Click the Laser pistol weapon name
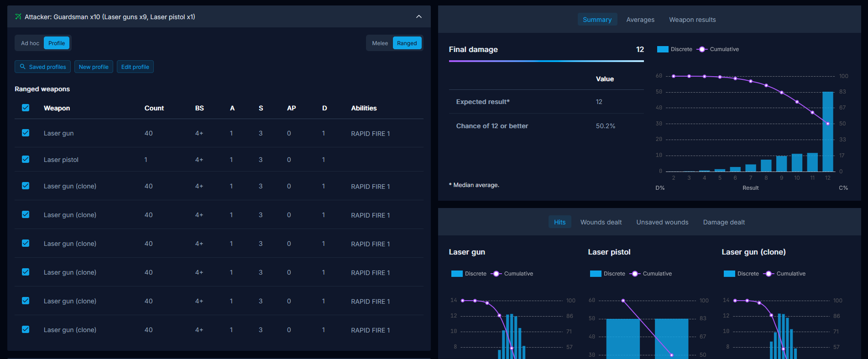 pos(61,160)
